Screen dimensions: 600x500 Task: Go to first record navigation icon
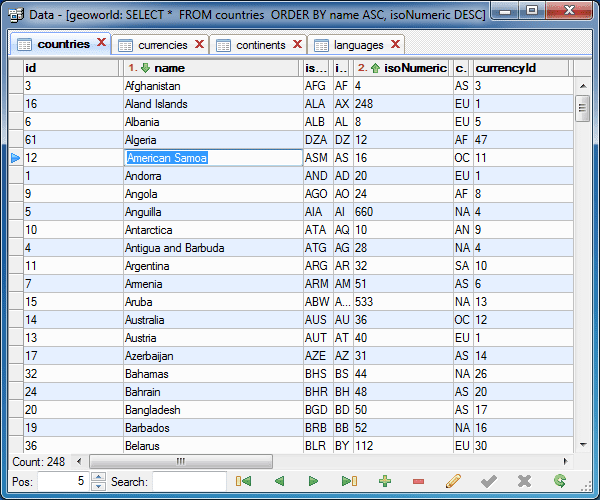click(243, 481)
